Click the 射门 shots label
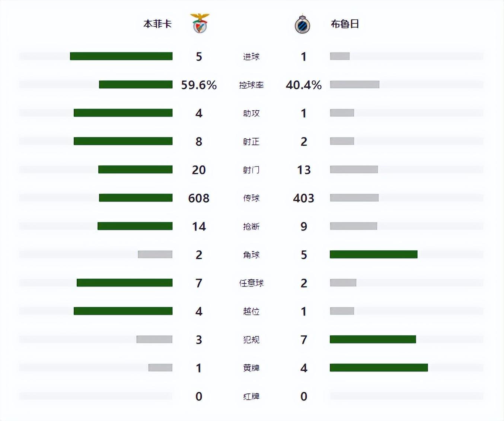Image resolution: width=504 pixels, height=421 pixels. coord(251,170)
